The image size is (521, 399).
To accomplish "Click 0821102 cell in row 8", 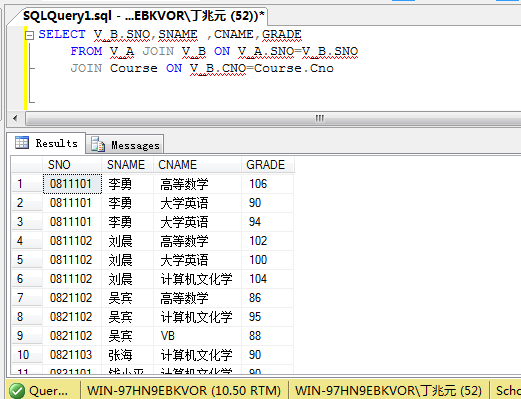I will (72, 317).
